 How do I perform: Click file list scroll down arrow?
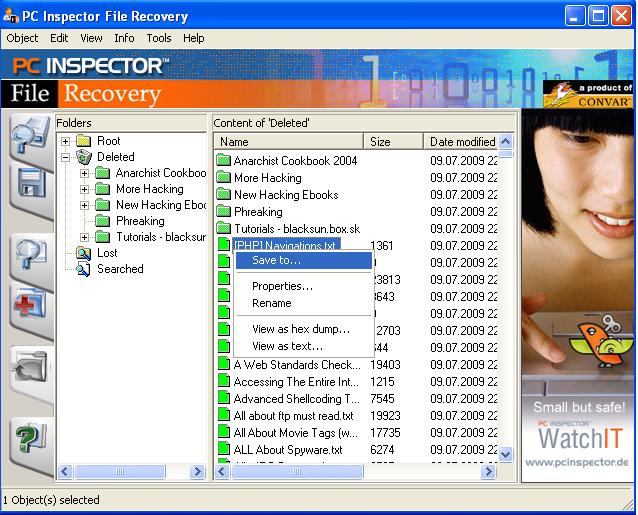coord(505,454)
